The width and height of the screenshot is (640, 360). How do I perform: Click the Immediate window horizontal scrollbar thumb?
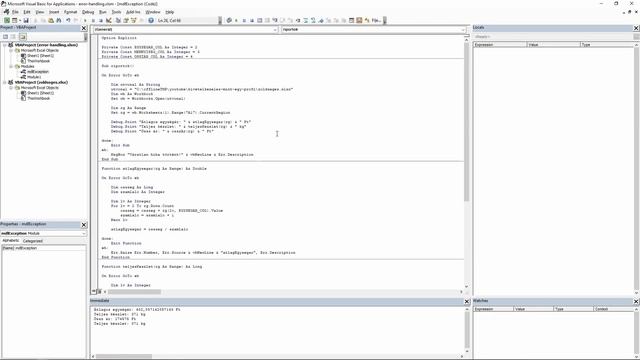(x=124, y=356)
